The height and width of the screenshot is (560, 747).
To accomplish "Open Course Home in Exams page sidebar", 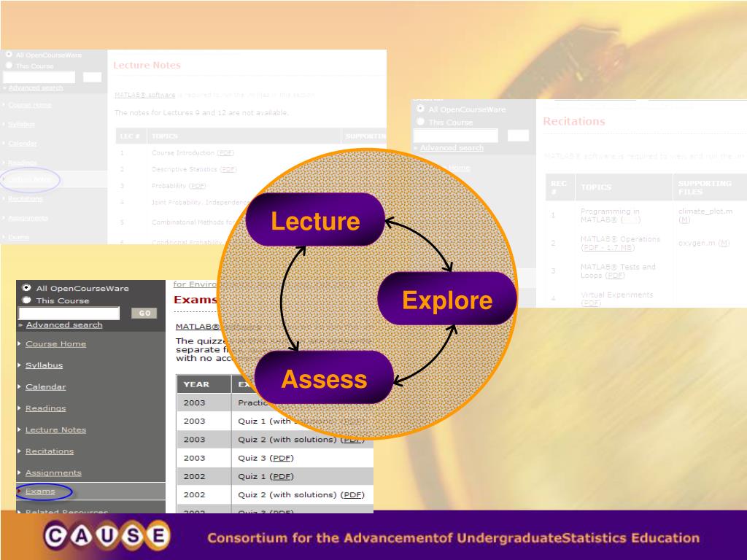I will tap(55, 344).
